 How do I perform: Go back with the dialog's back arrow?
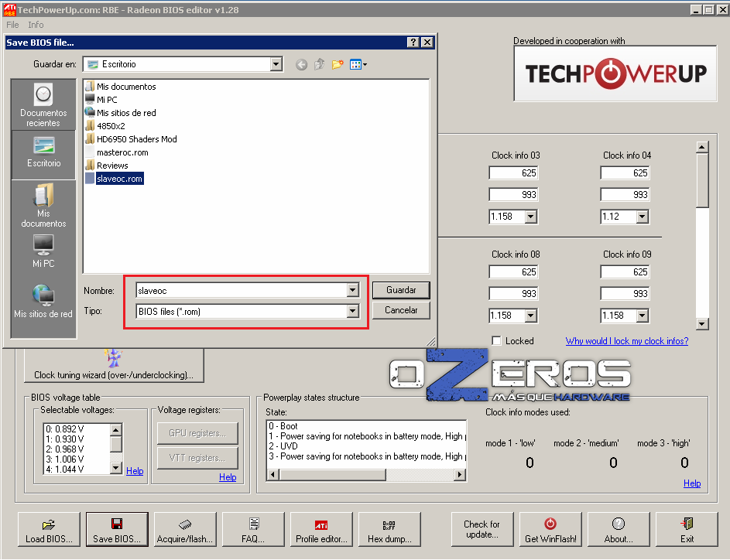click(301, 65)
